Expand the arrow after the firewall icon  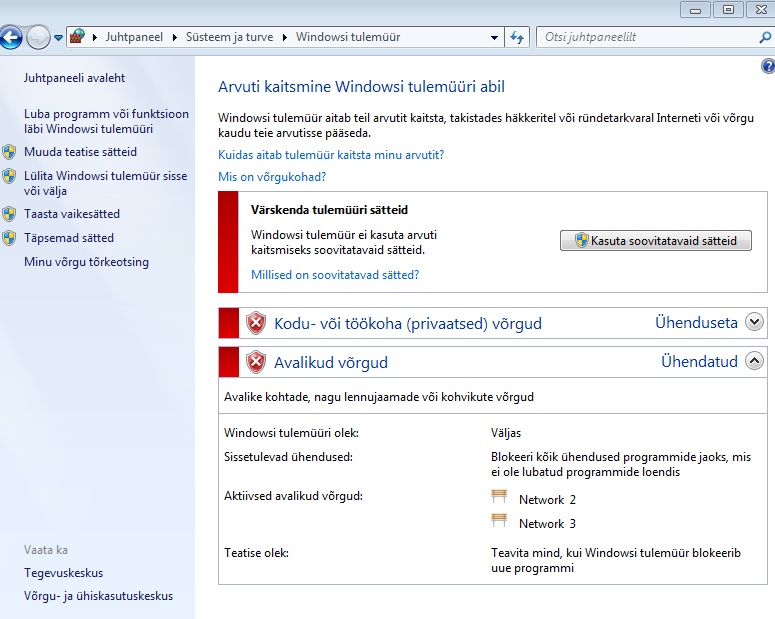coord(94,37)
